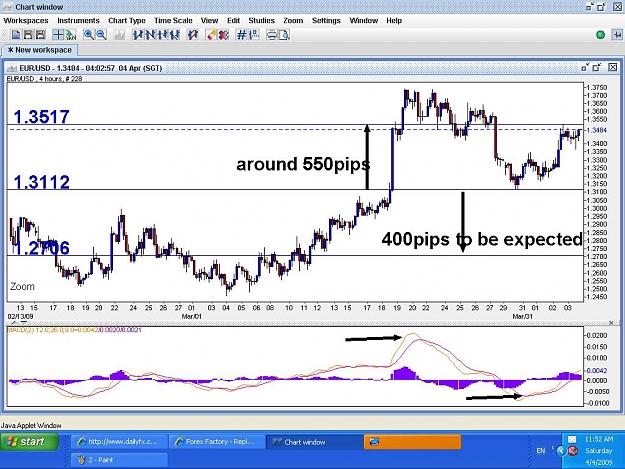Viewport: 625px width, 469px height.
Task: Select the New workspace tab
Action: pyautogui.click(x=39, y=50)
